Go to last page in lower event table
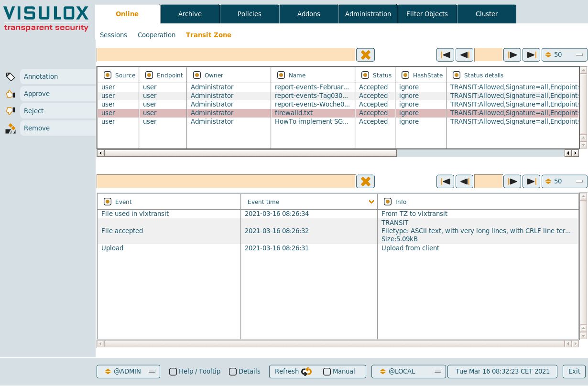The image size is (588, 386). pyautogui.click(x=531, y=182)
